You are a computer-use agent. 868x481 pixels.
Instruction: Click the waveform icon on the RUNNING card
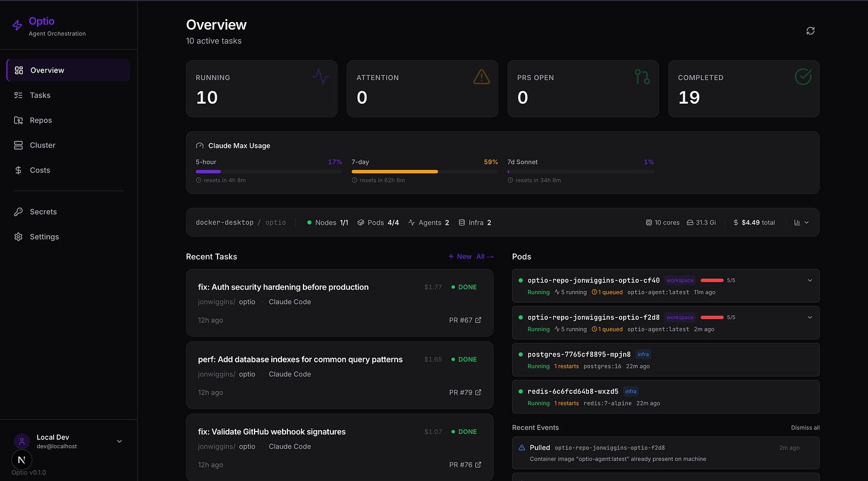click(x=320, y=76)
